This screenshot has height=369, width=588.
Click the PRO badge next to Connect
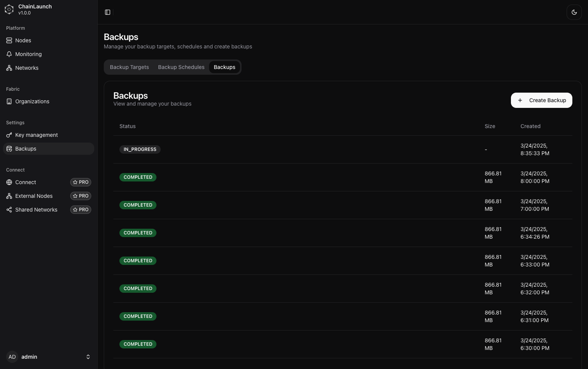point(81,182)
